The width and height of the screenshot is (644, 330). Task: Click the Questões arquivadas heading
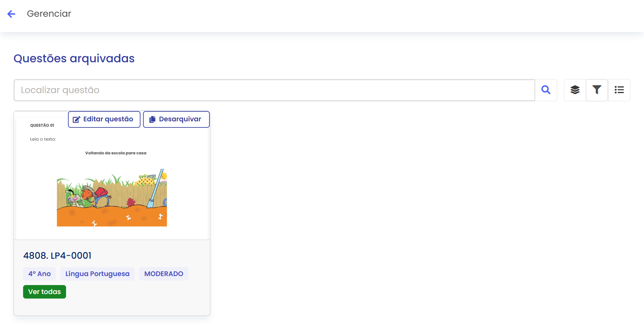coord(74,58)
